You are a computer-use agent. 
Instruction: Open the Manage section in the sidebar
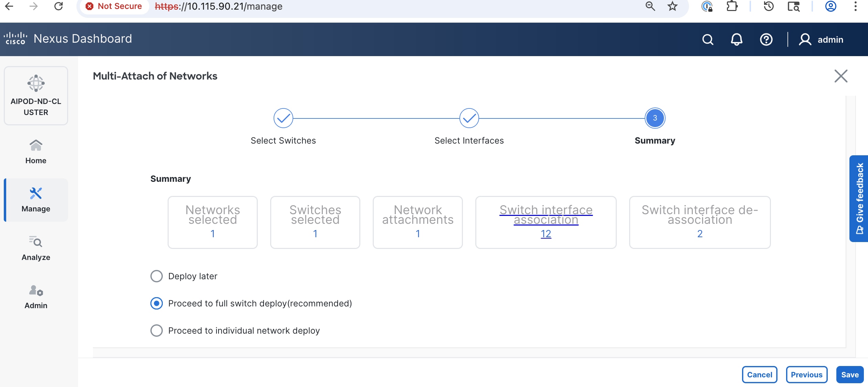(35, 200)
